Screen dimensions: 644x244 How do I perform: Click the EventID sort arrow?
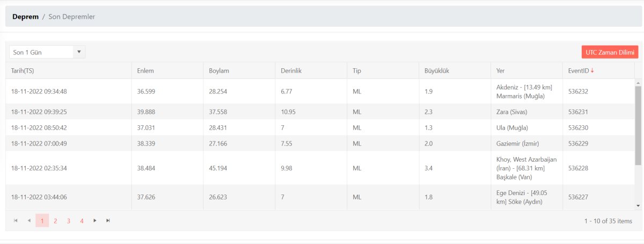(592, 70)
